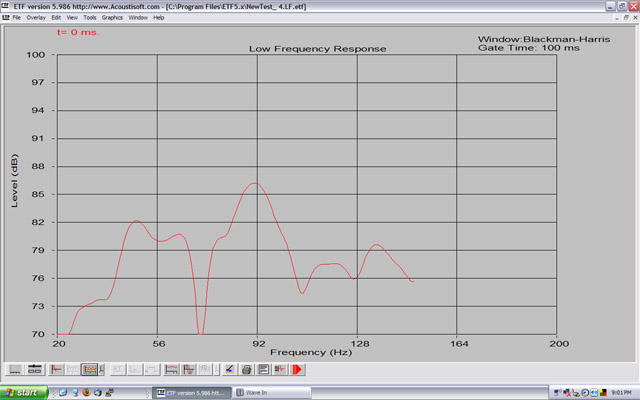Viewport: 640px width, 400px height.
Task: Launch Firefox from quick launch
Action: pyautogui.click(x=86, y=392)
